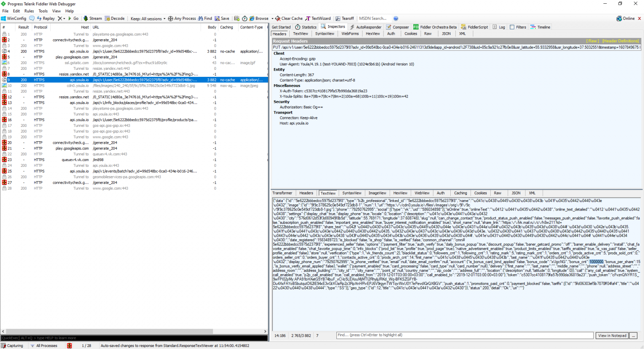Select the Inspectors tab
Viewport: 644px width, 349px height.
(333, 27)
